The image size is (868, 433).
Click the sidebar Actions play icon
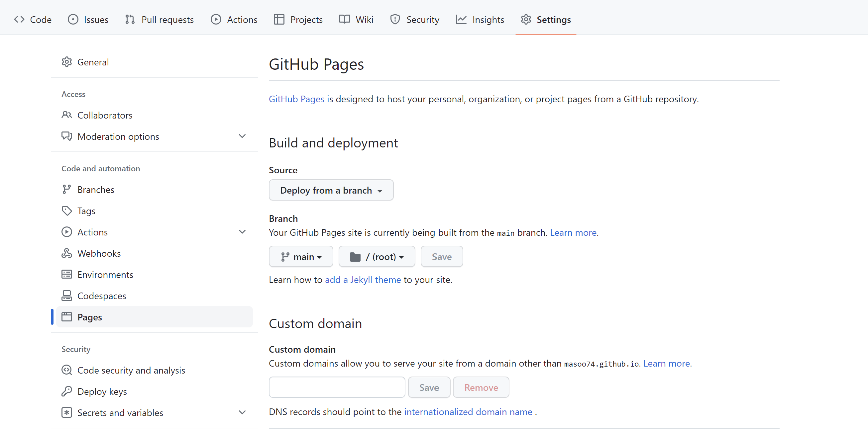[x=67, y=232]
